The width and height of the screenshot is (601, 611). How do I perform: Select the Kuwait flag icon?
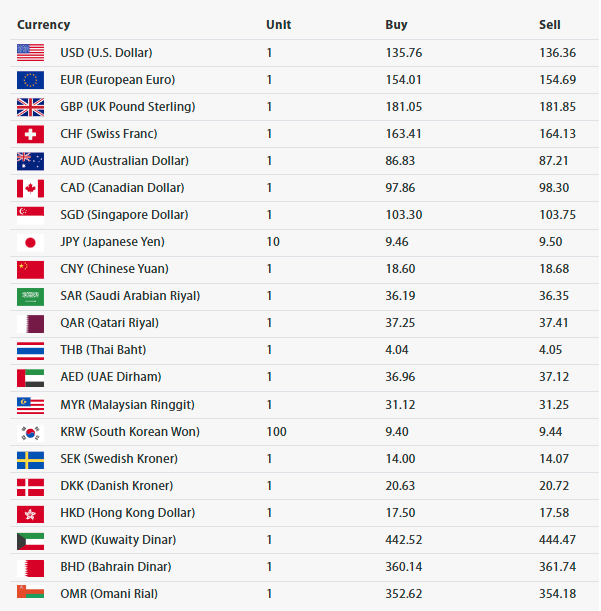coord(30,541)
